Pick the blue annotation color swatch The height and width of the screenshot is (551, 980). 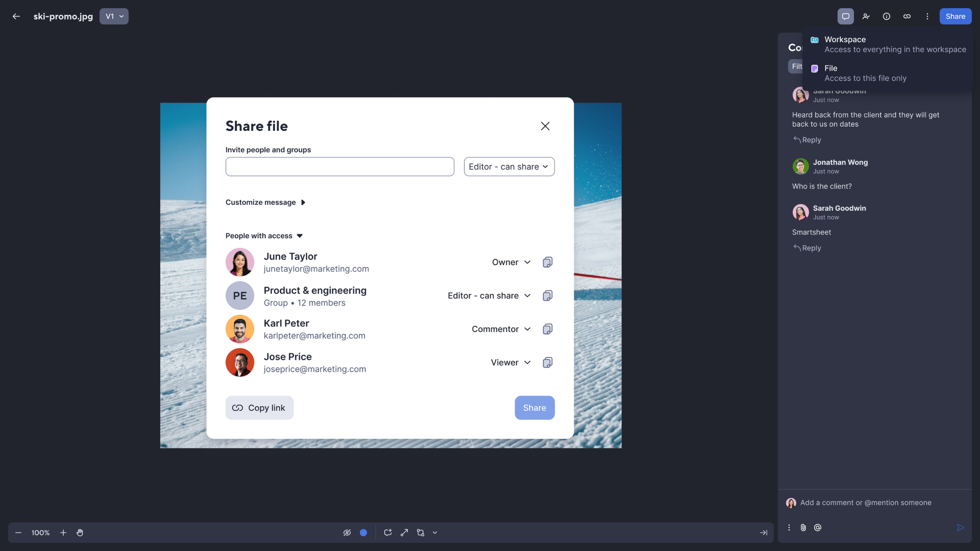tap(363, 533)
